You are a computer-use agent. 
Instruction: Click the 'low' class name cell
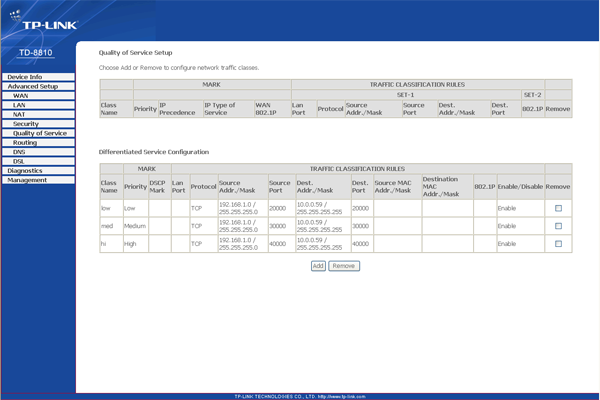[111, 208]
